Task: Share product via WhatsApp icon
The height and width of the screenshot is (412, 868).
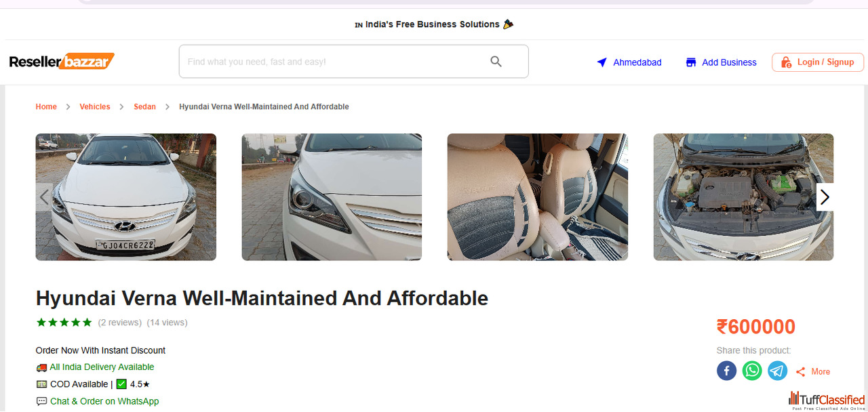Action: pyautogui.click(x=752, y=371)
